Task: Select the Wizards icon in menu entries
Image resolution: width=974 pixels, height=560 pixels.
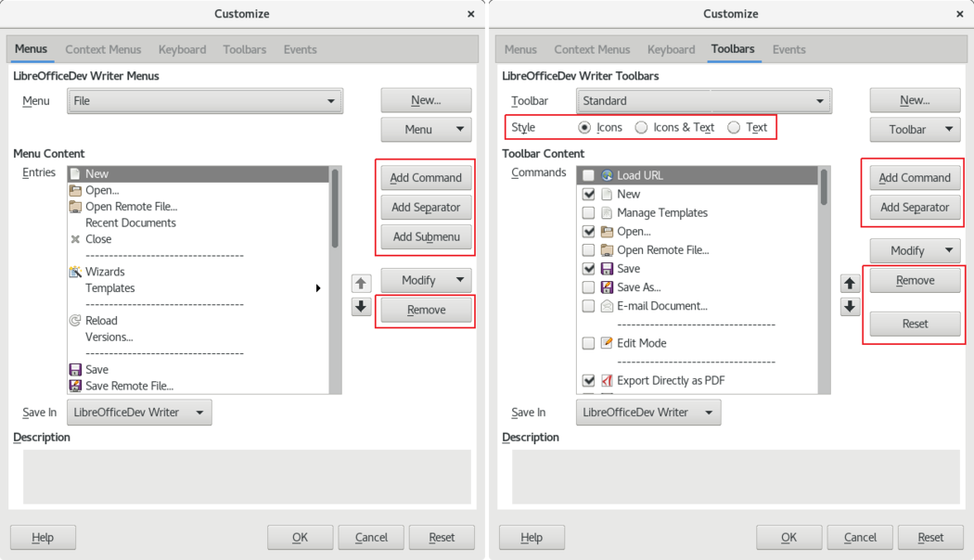Action: point(75,272)
